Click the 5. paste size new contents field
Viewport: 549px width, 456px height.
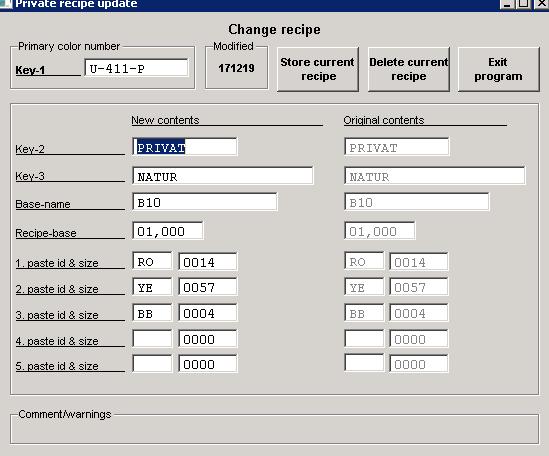(208, 363)
